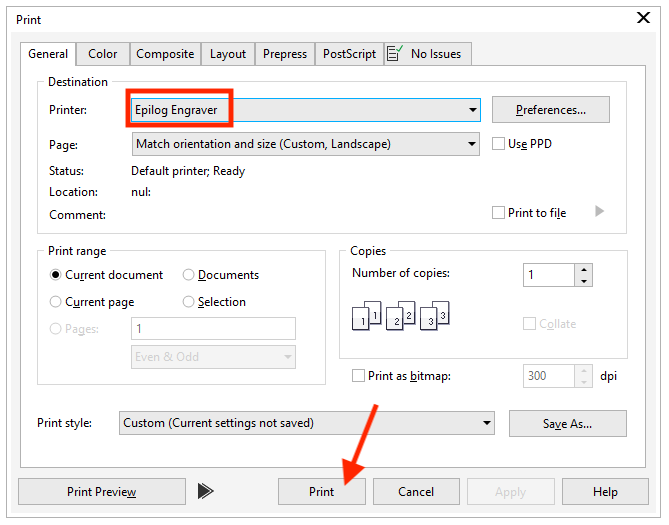Open the Prepress tab
Viewport: 669px width, 525px height.
(285, 54)
